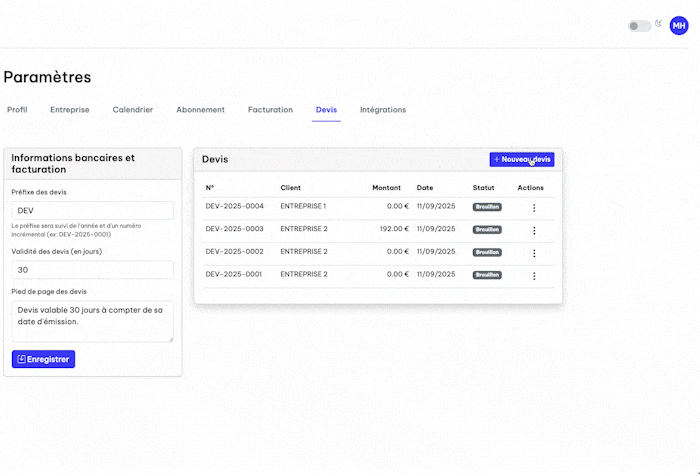
Task: Open actions menu for DEV-2025-0004
Action: [x=533, y=208]
